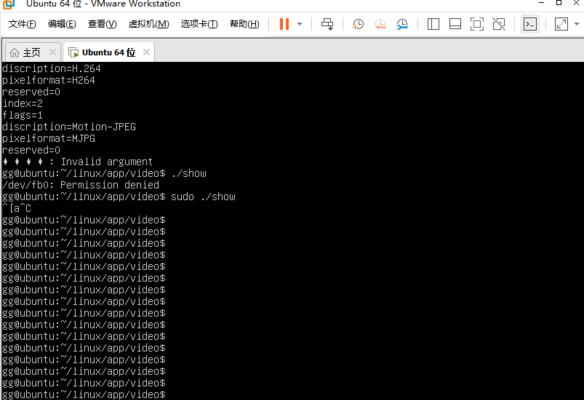
Task: Take a snapshot of the VM
Action: (x=358, y=24)
